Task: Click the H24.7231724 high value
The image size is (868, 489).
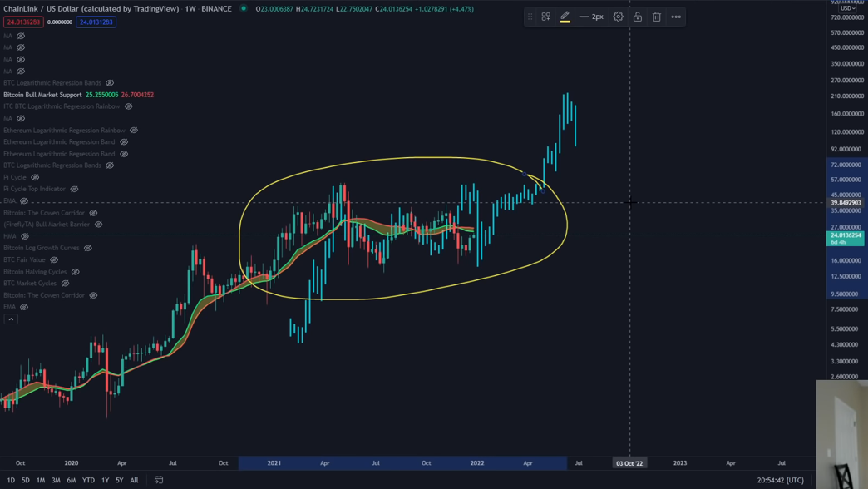Action: tap(314, 9)
